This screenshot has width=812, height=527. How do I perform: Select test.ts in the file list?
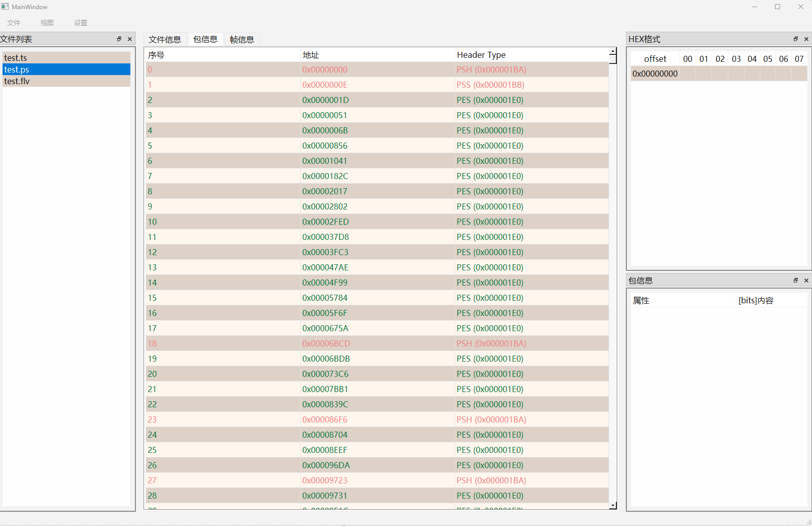point(66,58)
